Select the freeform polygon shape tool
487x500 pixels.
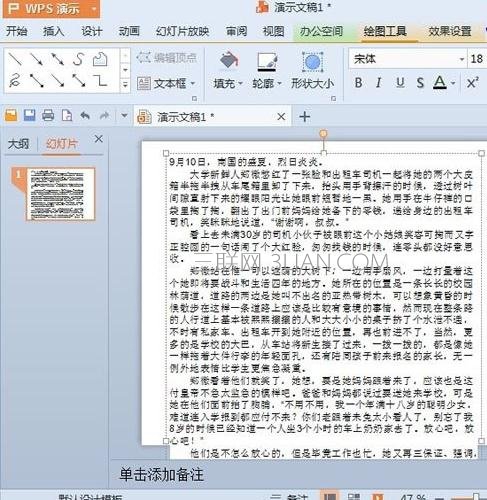100,59
